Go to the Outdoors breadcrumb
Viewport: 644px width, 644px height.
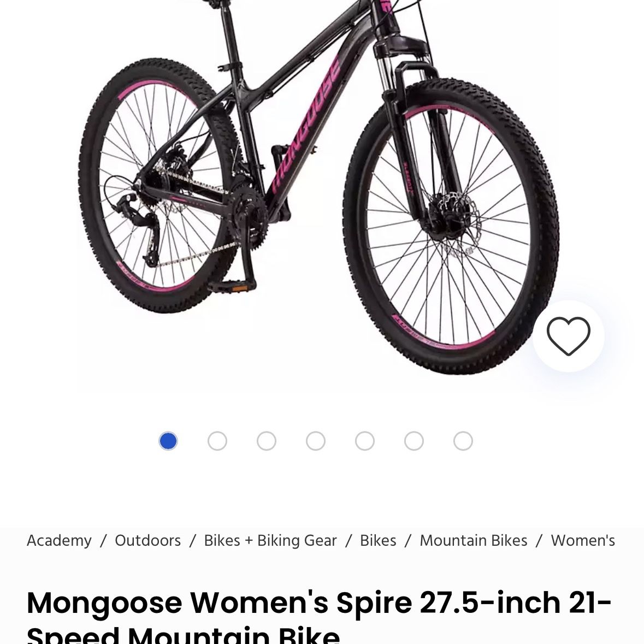point(148,541)
